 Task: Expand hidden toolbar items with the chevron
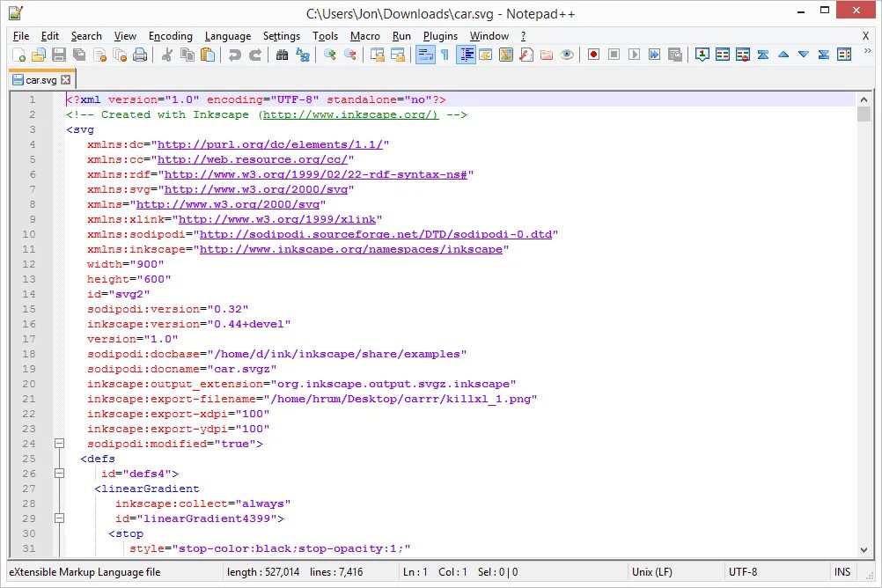(867, 51)
